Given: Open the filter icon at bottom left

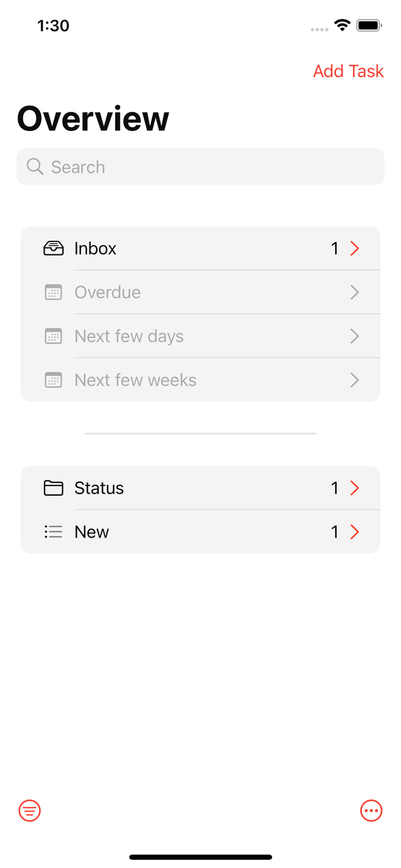Looking at the screenshot, I should click(x=29, y=811).
